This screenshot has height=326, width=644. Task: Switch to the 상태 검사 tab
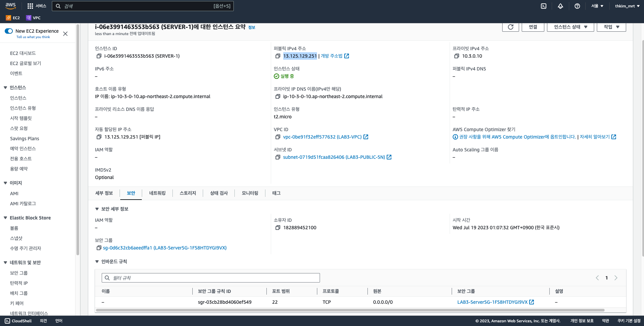coord(219,193)
